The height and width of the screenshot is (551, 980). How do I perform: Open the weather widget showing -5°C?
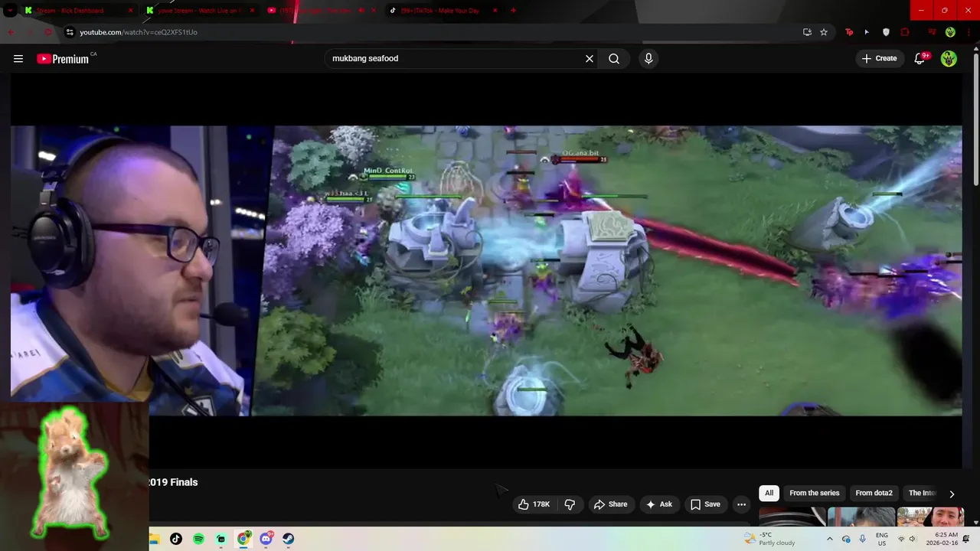coord(769,539)
